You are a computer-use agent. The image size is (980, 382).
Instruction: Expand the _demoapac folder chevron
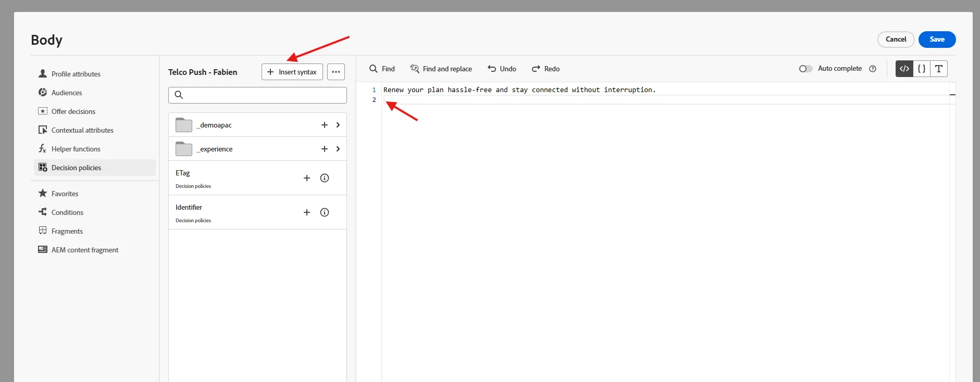coord(338,125)
